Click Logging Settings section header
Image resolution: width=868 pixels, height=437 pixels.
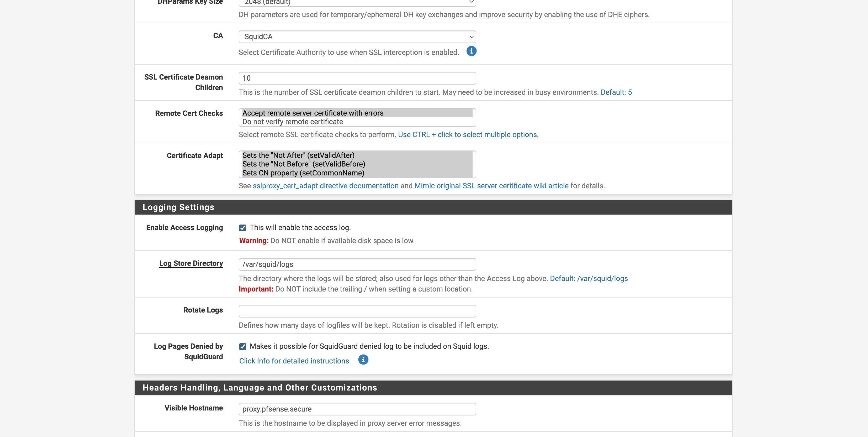433,207
